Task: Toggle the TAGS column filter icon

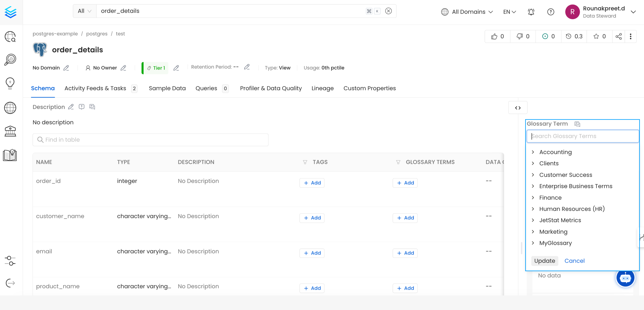Action: coord(305,162)
